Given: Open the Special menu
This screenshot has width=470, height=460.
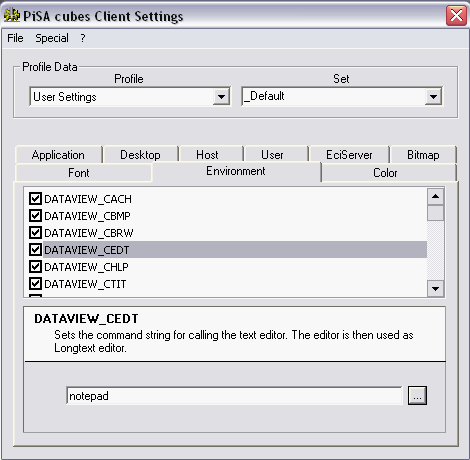Looking at the screenshot, I should (x=52, y=38).
